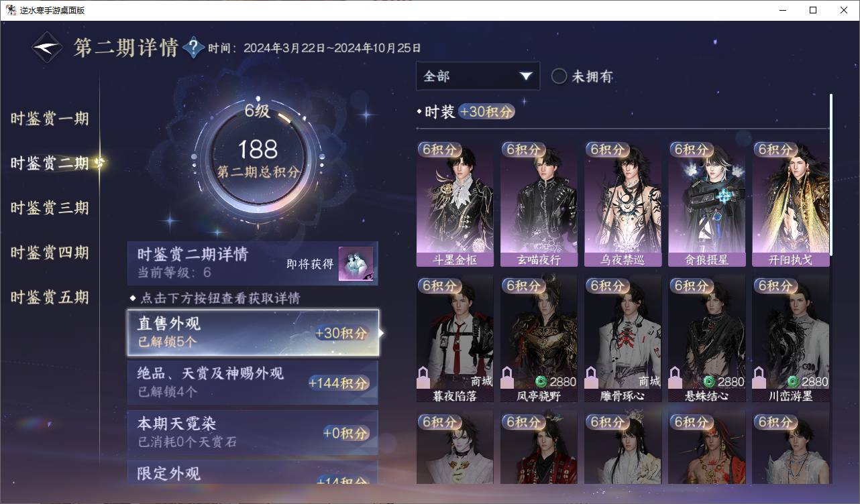Click the outfit list vertical scrollbar
Viewport: 860px width, 504px height.
(831, 174)
